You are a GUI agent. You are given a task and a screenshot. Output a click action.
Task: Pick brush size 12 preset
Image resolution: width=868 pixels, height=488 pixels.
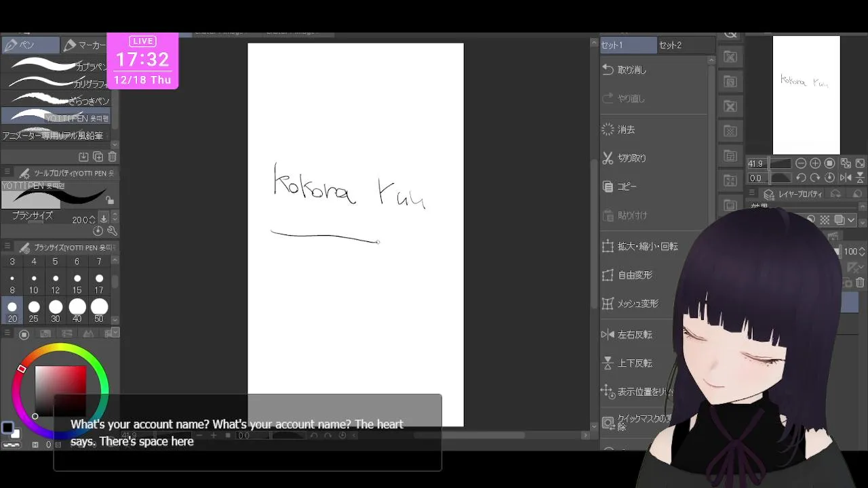[56, 283]
